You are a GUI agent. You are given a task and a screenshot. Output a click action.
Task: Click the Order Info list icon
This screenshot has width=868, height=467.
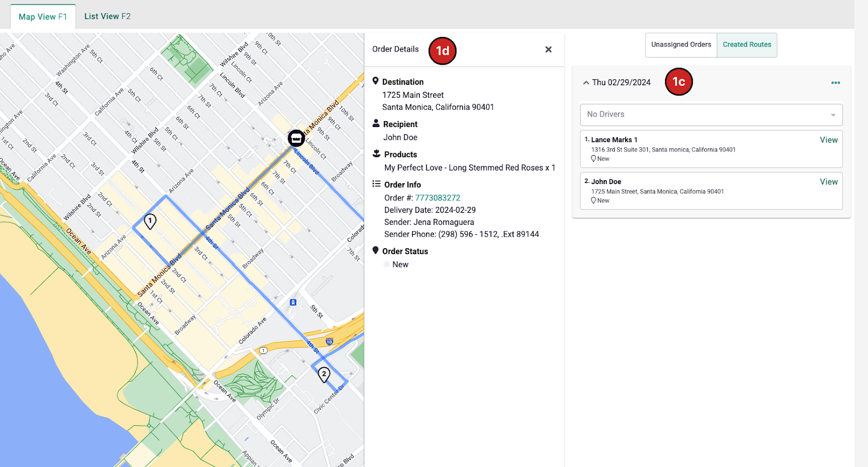click(x=376, y=184)
